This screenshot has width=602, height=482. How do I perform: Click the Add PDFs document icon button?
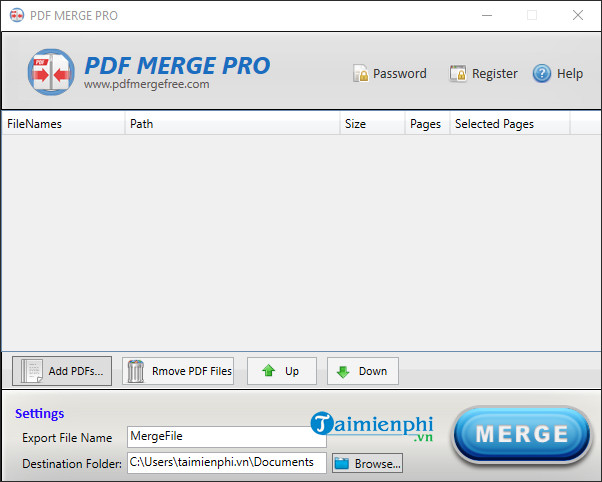tap(62, 371)
